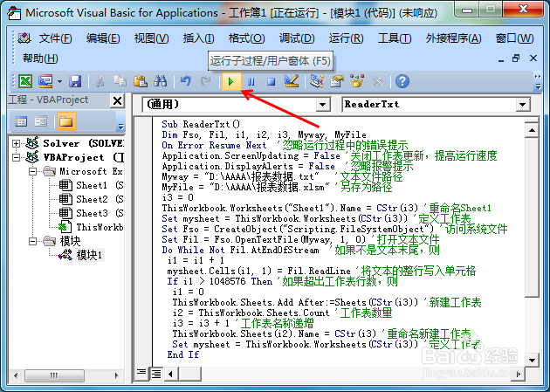The height and width of the screenshot is (392, 550).
Task: Open the 外接程序(A) menu
Action: [x=453, y=38]
